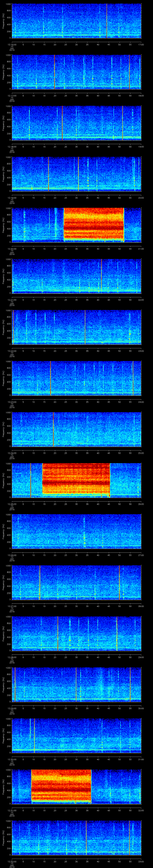The height and width of the screenshot is (868, 153).
Task: Click the transient near 31 s in the 12:19:00 spectrogram
Action: coord(78,174)
